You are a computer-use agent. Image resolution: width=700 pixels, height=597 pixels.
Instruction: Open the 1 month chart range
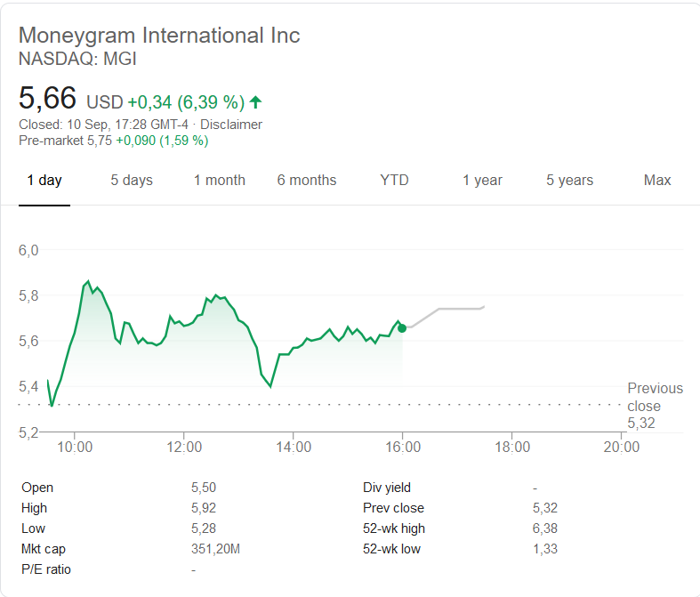(x=220, y=181)
